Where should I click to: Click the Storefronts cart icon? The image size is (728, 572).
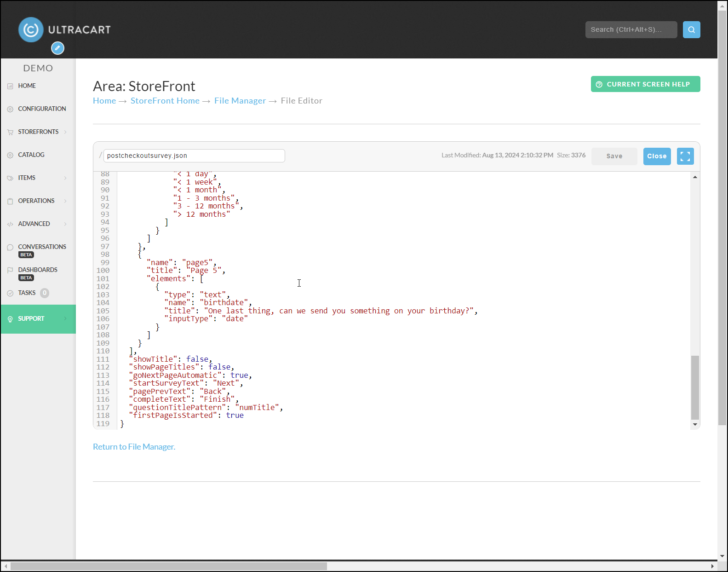[10, 132]
